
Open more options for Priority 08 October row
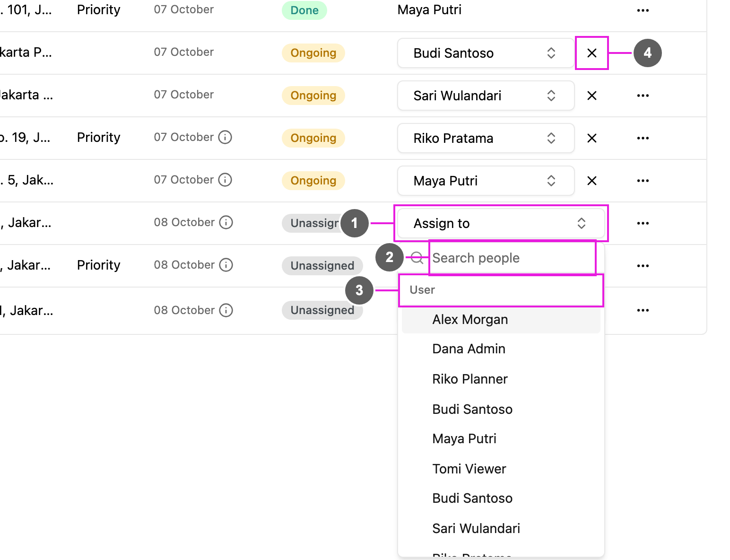coord(643,266)
